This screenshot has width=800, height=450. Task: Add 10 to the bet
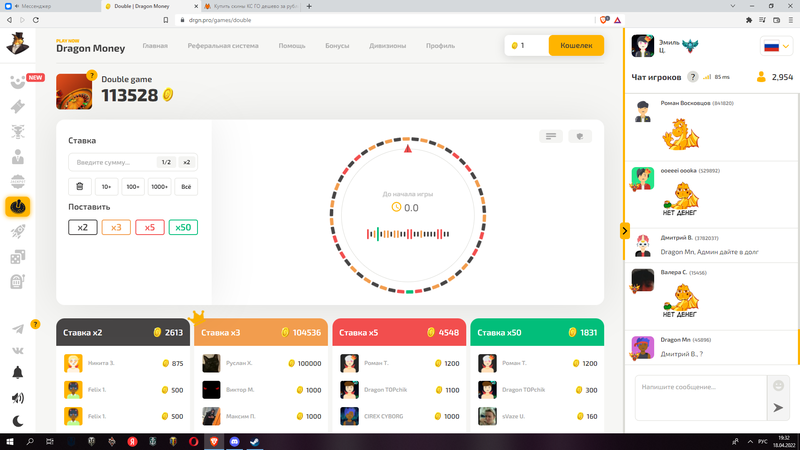pyautogui.click(x=106, y=187)
